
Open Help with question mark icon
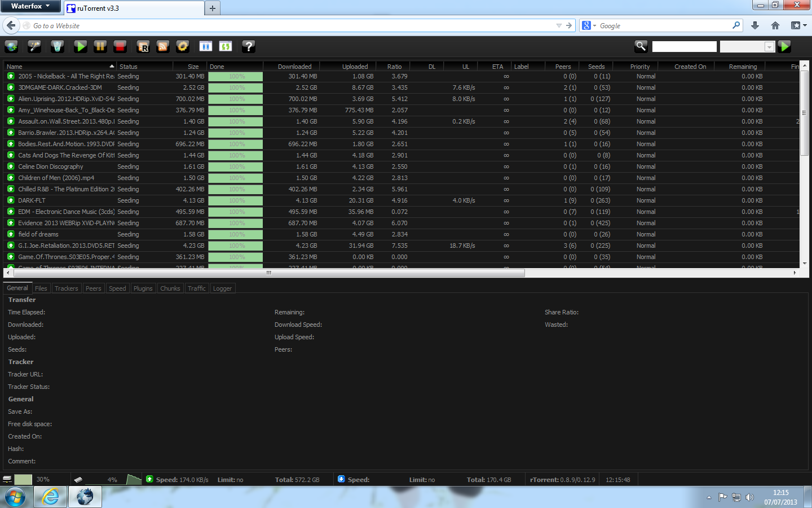(x=249, y=46)
